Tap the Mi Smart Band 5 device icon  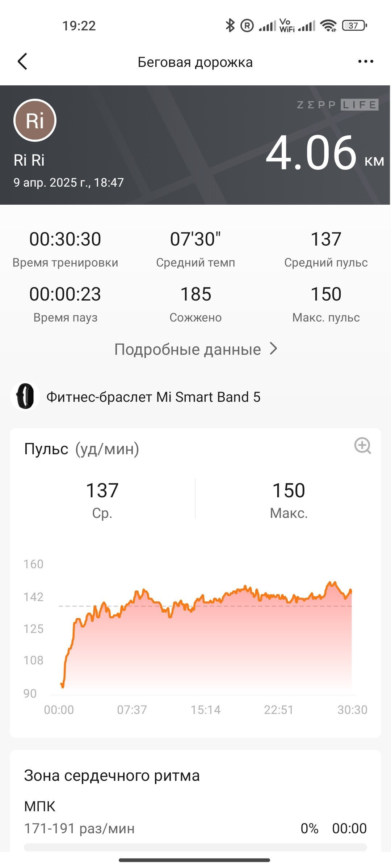pos(25,396)
